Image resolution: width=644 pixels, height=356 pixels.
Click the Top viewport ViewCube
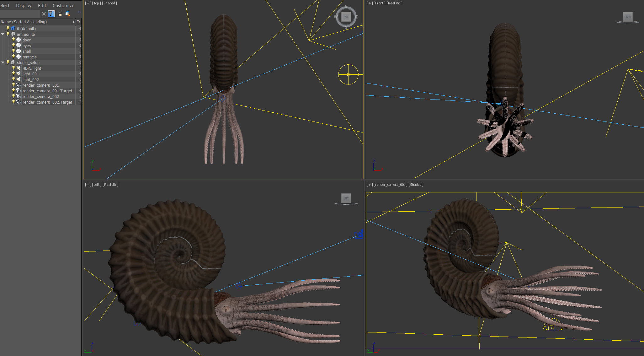coord(346,17)
